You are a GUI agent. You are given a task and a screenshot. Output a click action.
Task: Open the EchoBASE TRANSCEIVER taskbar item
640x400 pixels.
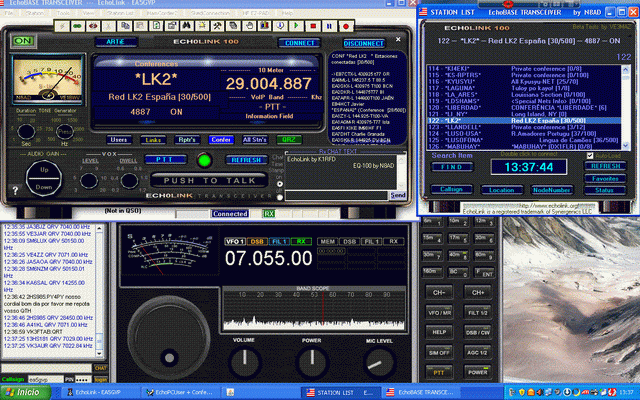(x=421, y=392)
